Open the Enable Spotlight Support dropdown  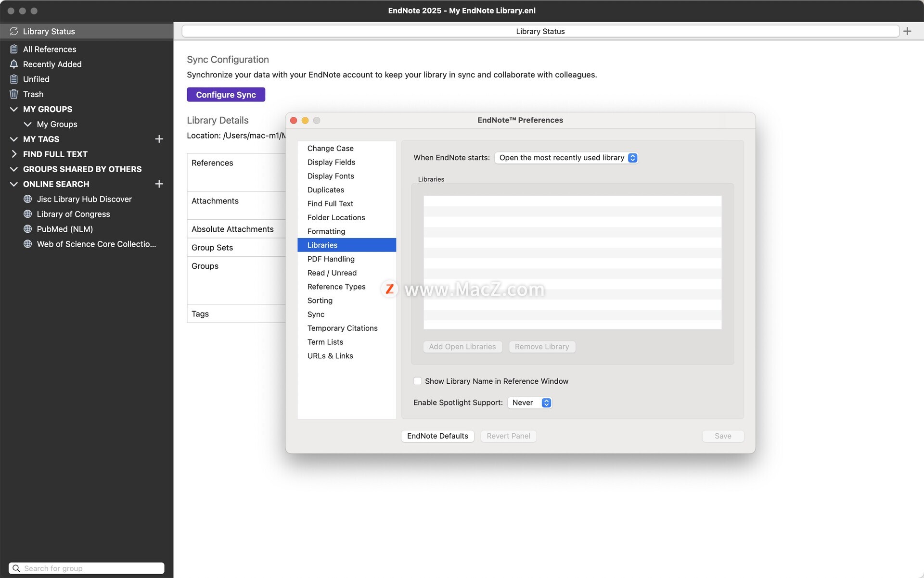click(x=530, y=402)
